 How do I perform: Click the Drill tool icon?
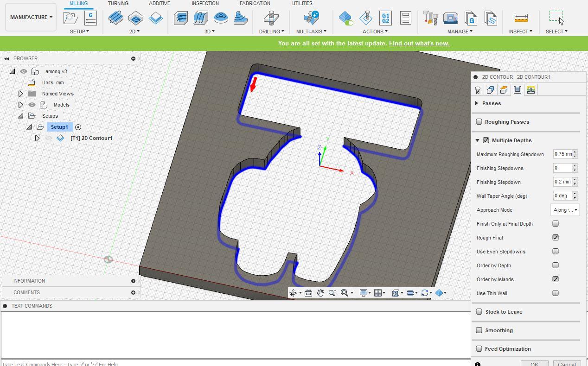pyautogui.click(x=271, y=18)
